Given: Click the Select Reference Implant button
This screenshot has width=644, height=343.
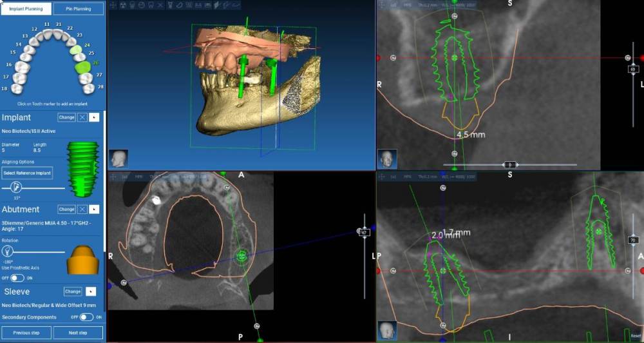Looking at the screenshot, I should click(27, 173).
